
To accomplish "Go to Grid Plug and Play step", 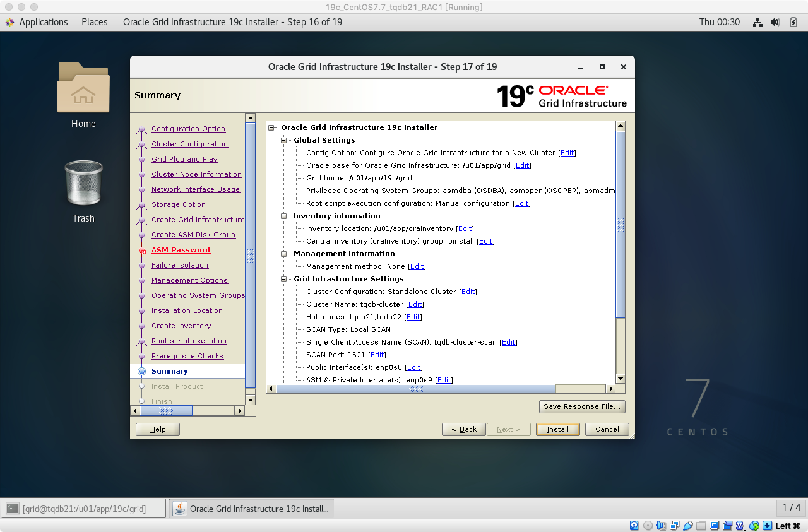I will pyautogui.click(x=184, y=159).
